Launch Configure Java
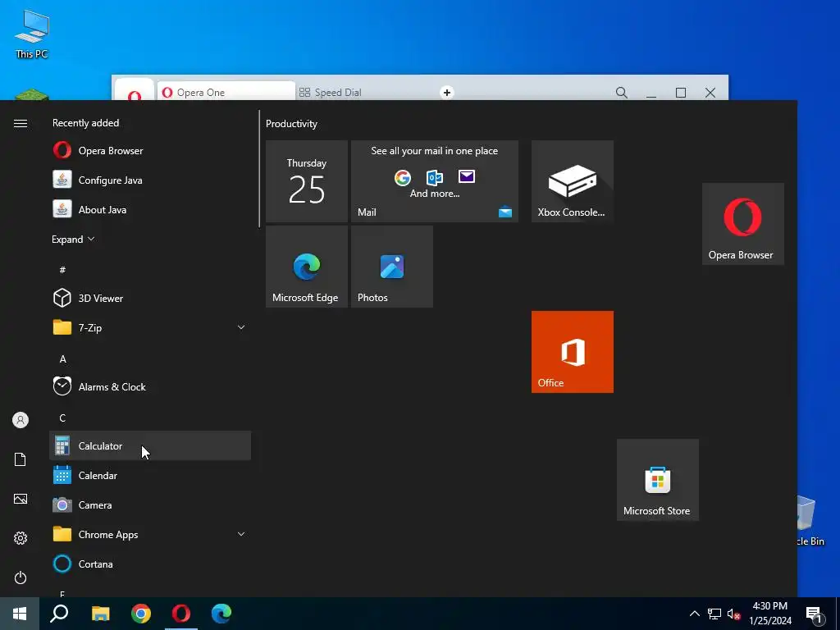The width and height of the screenshot is (840, 630). pyautogui.click(x=150, y=180)
